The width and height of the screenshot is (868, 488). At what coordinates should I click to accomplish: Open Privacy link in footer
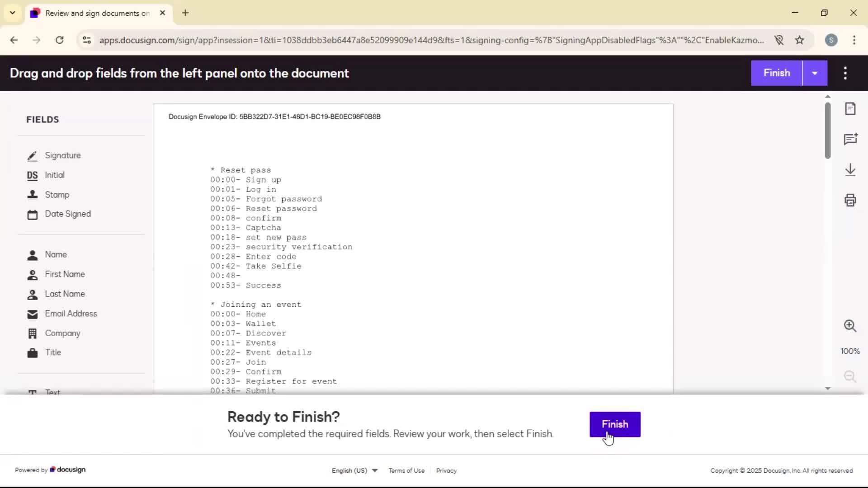coord(446,470)
